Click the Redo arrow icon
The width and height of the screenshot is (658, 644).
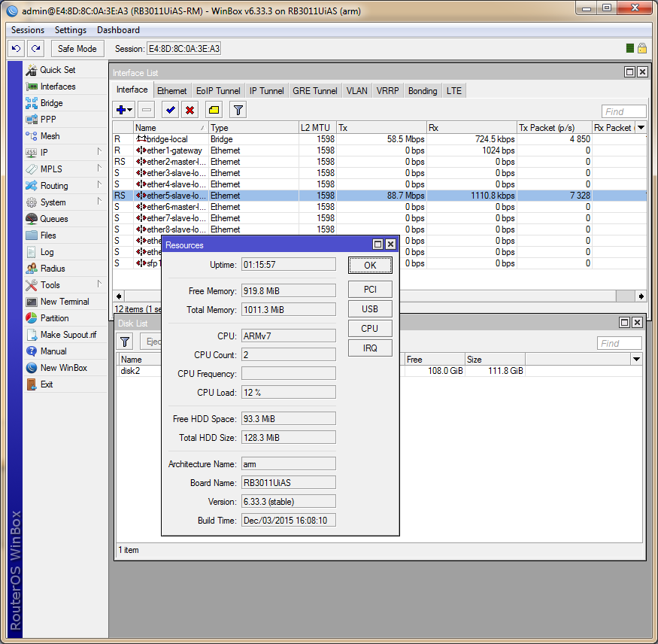point(35,48)
